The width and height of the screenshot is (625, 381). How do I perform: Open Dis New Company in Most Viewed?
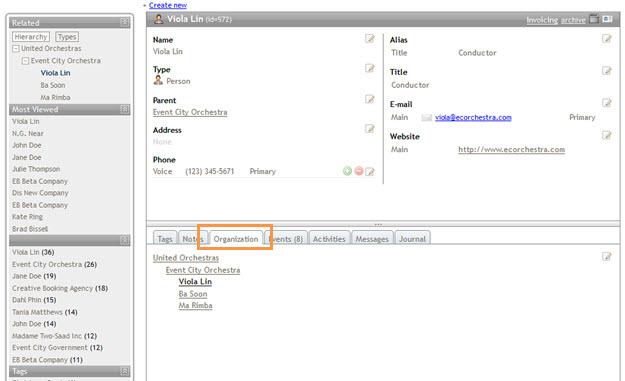tap(40, 193)
